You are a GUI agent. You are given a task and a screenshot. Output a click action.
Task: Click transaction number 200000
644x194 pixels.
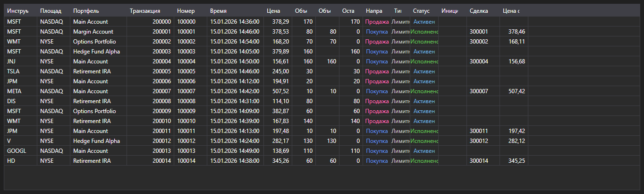coord(161,21)
